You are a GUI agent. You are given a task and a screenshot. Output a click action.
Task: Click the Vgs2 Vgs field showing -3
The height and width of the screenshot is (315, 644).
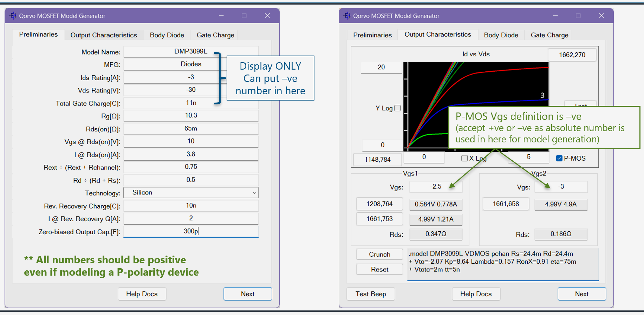click(x=561, y=187)
